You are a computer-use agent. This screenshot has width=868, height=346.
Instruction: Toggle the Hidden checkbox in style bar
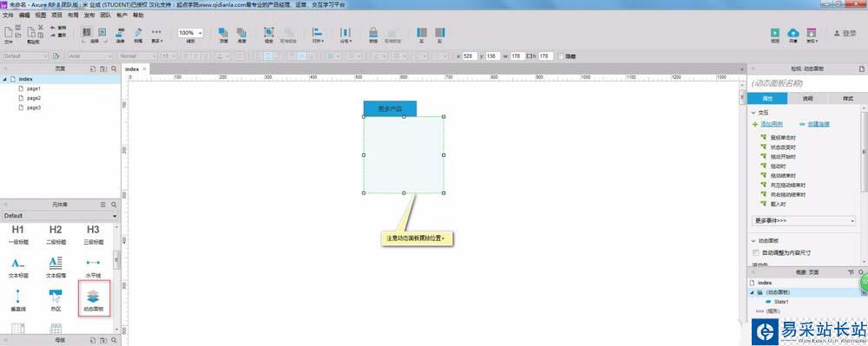[x=561, y=56]
